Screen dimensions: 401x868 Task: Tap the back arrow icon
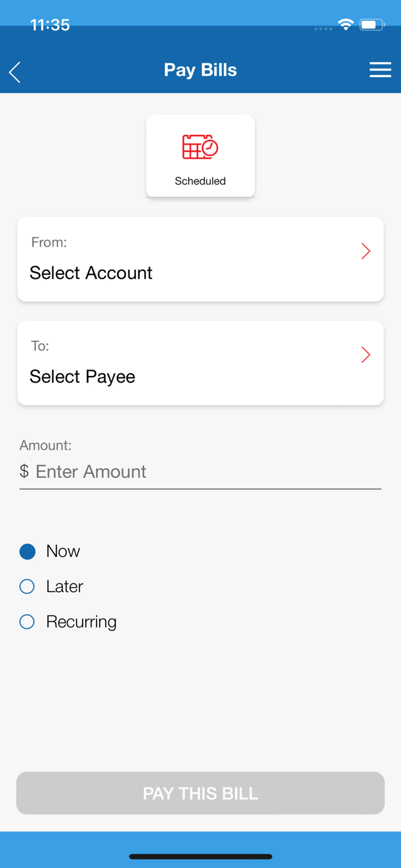pos(13,71)
